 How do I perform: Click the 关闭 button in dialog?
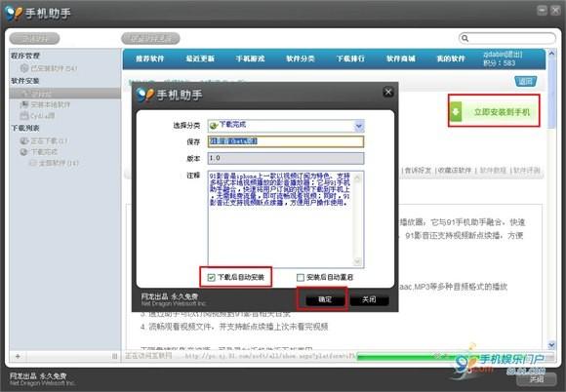[369, 299]
